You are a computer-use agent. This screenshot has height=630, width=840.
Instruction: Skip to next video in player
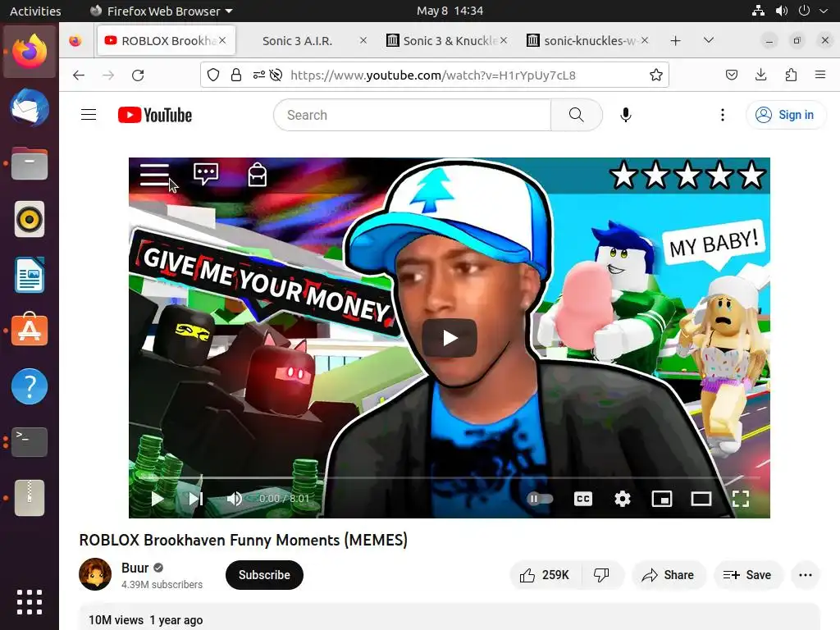tap(196, 499)
